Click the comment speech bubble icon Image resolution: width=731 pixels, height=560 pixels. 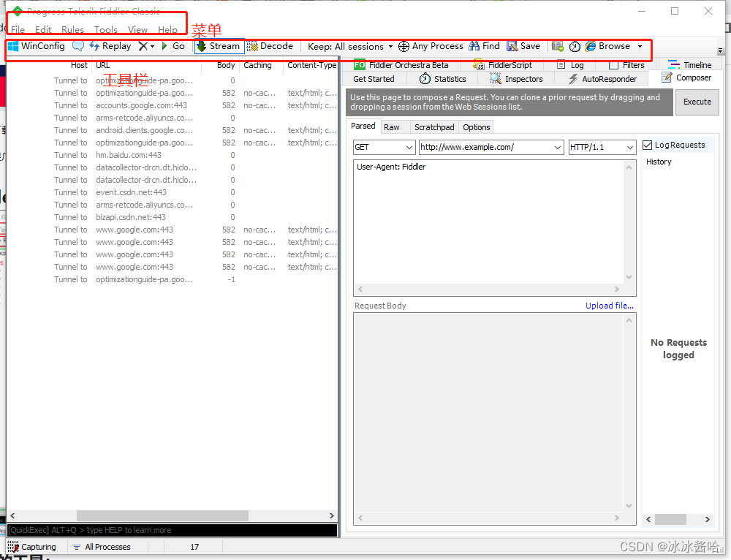coord(78,46)
